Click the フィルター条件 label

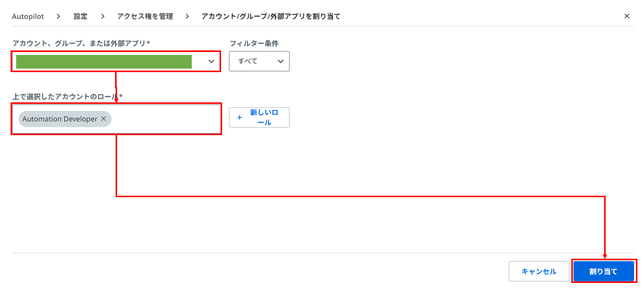254,43
